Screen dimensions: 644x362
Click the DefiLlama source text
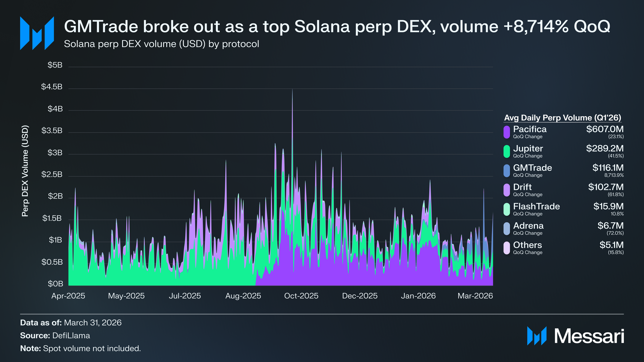tap(71, 336)
